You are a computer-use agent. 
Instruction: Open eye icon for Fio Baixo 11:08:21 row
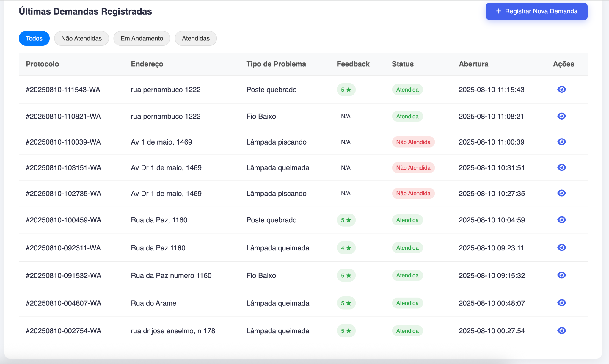561,116
